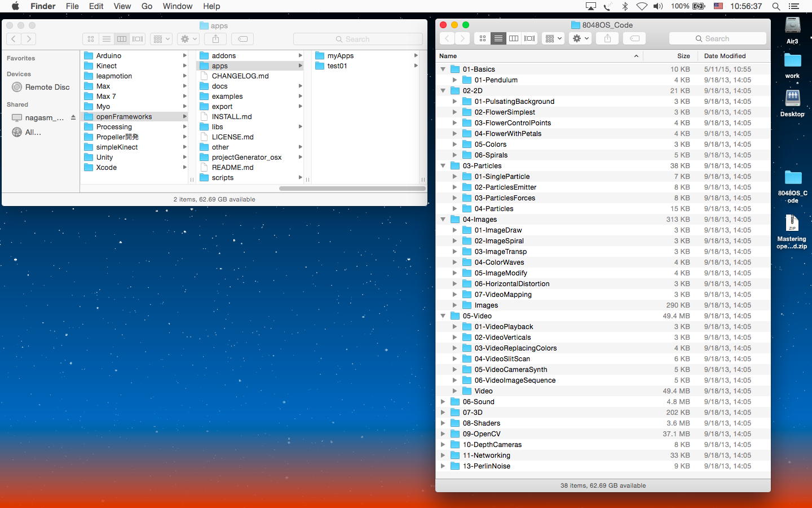
Task: Select Cover Flow view in 8048OS_Code window
Action: (x=529, y=38)
